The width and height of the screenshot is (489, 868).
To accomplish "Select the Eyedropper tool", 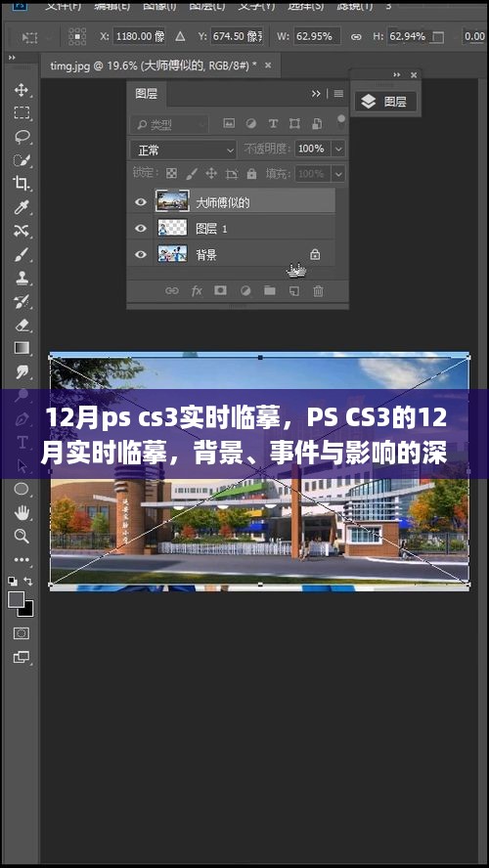I will coord(22,207).
